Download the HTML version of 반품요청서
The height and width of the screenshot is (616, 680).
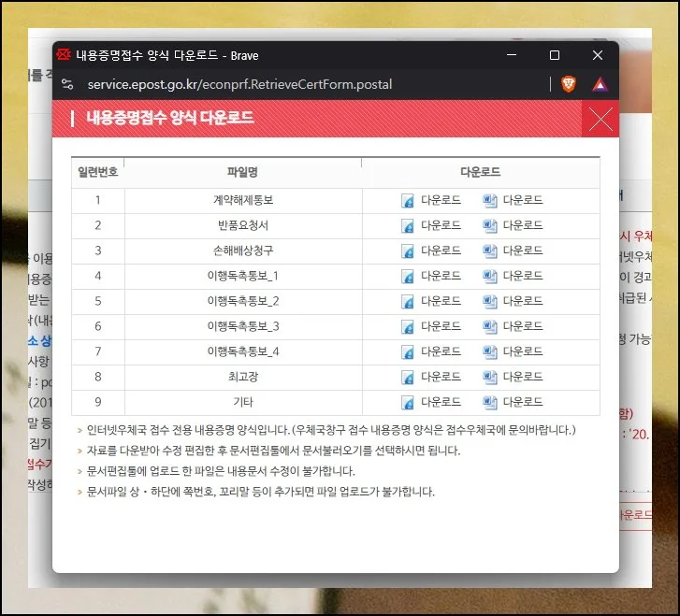click(x=441, y=225)
